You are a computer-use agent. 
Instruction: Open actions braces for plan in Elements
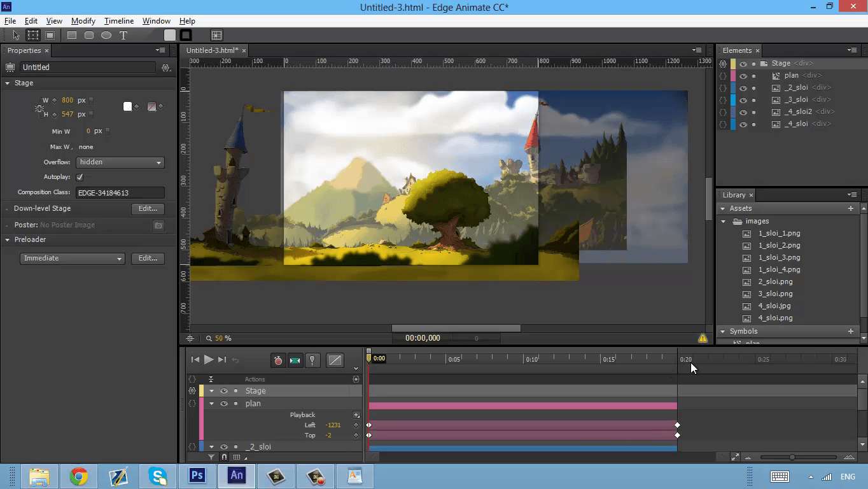pos(723,75)
